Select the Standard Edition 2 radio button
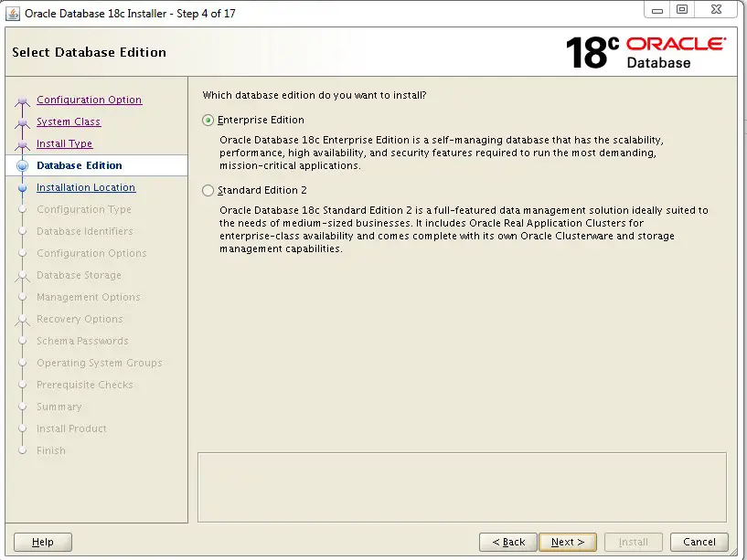The image size is (747, 560). tap(208, 191)
